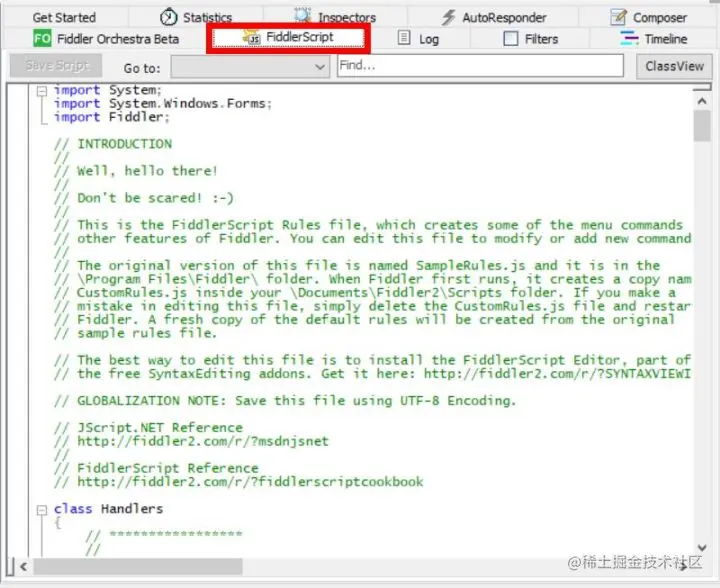720x588 pixels.
Task: Switch to the Statistics tab
Action: click(x=196, y=17)
